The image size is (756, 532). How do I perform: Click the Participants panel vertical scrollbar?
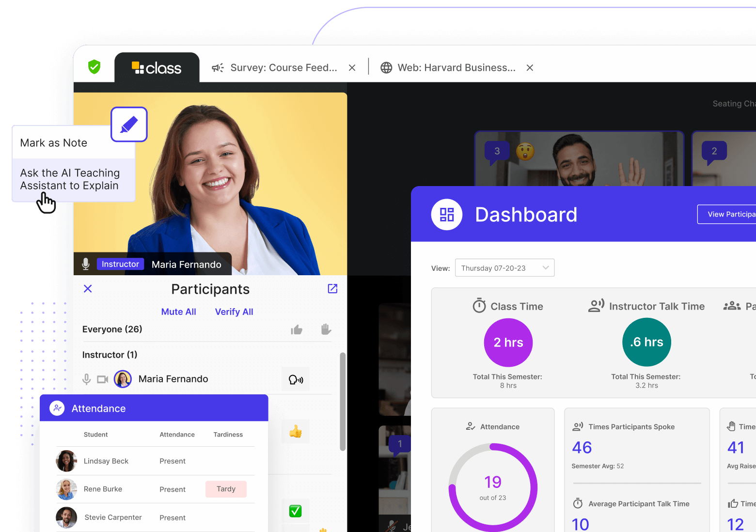pos(343,401)
